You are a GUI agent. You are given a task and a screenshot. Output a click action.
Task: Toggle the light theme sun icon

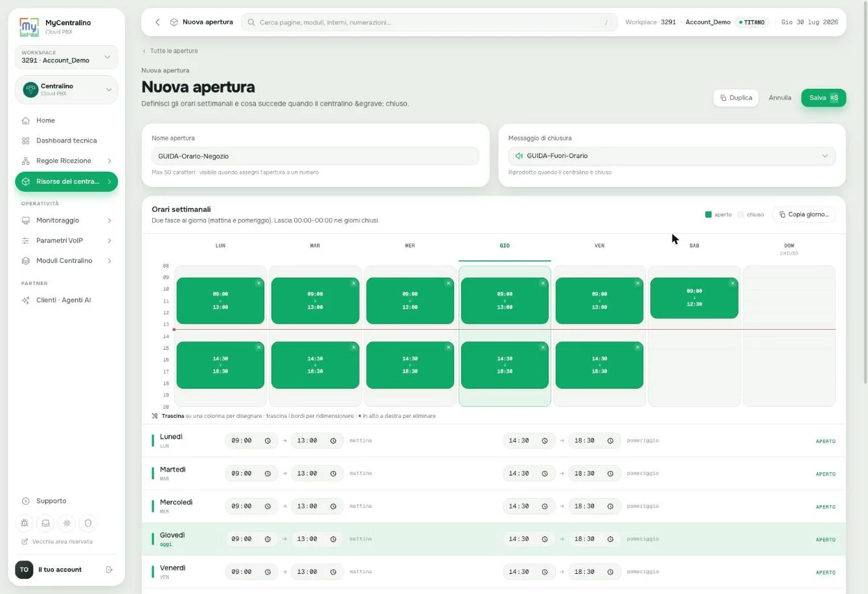(67, 523)
